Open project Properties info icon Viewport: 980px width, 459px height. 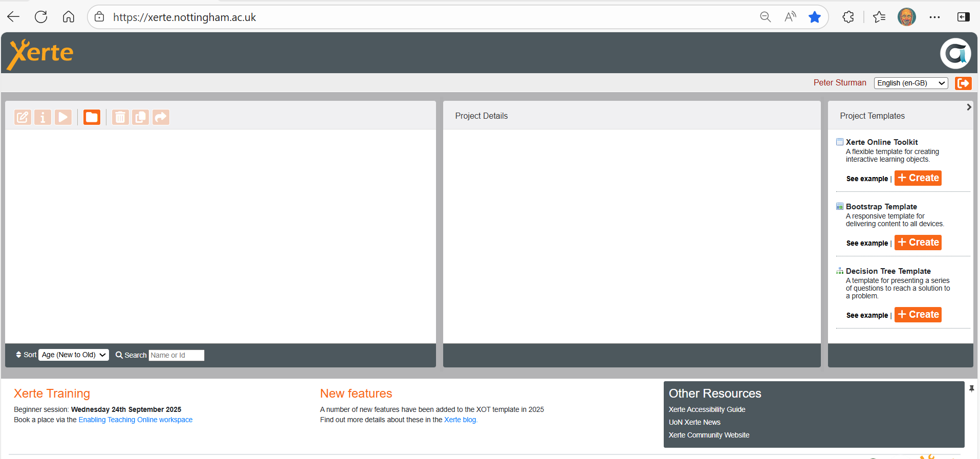[42, 117]
